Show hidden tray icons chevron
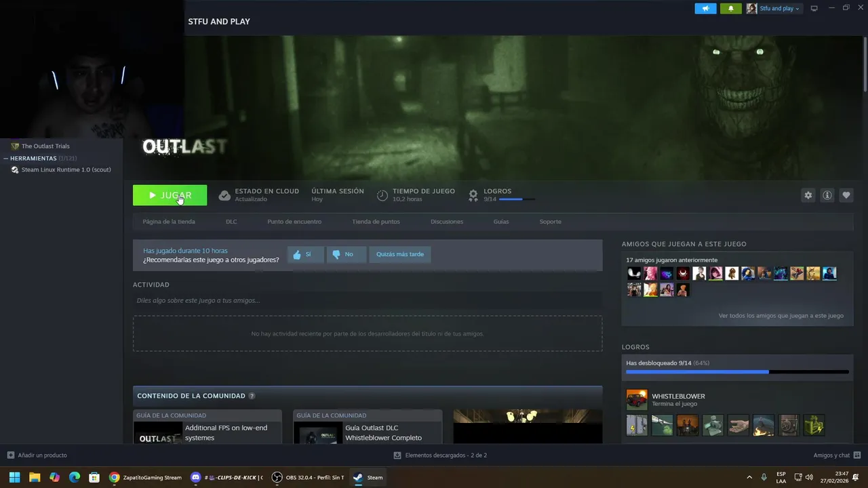Screen dimensions: 868x488 tap(749, 477)
